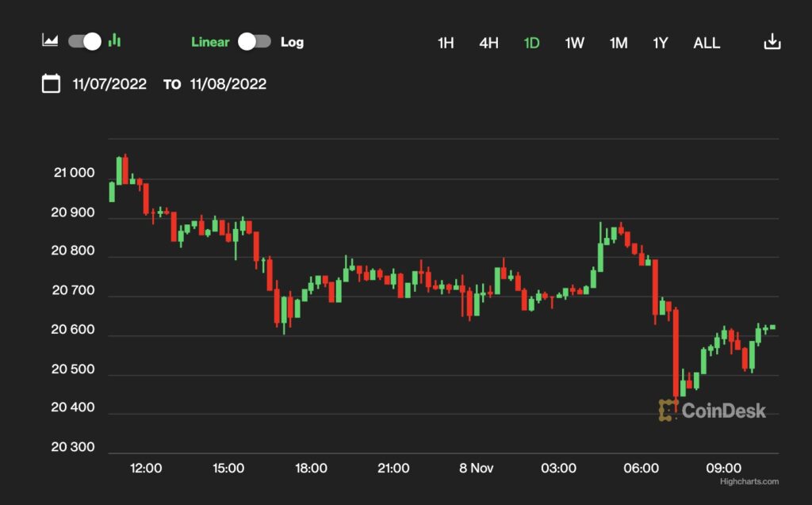Click the 03:00 time axis label

558,469
